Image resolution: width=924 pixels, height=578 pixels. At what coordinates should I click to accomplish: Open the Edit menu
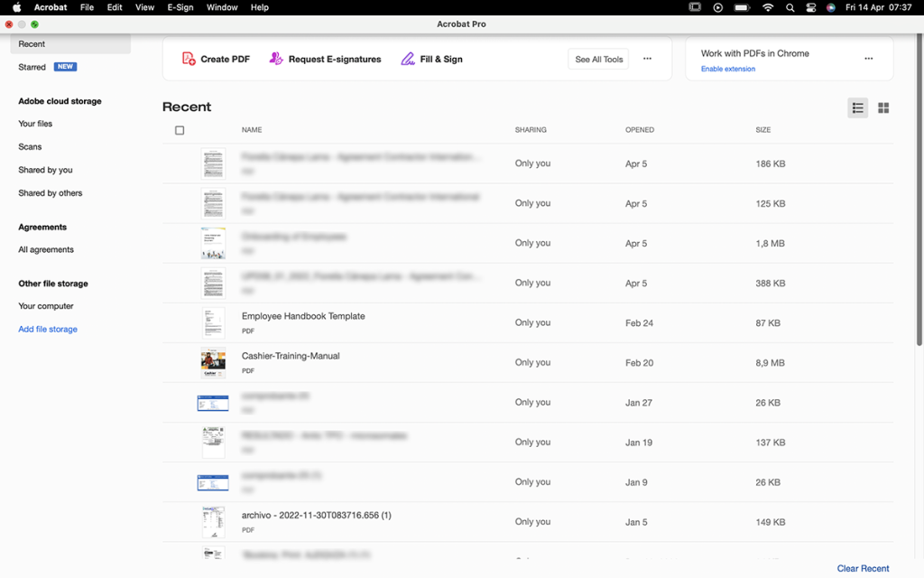coord(115,7)
